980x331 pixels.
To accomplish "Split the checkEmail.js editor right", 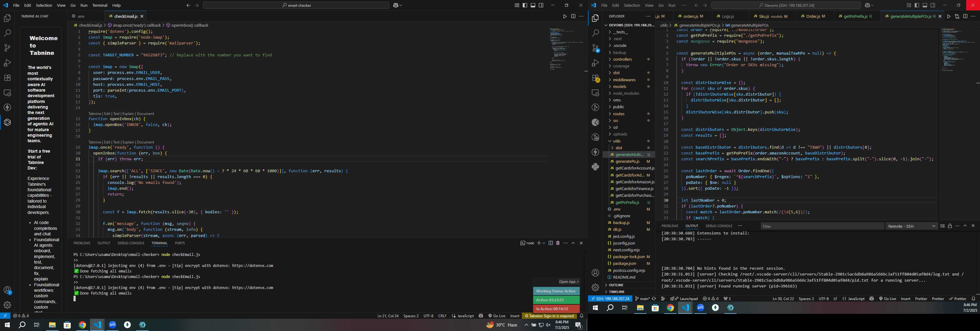I will click(573, 16).
